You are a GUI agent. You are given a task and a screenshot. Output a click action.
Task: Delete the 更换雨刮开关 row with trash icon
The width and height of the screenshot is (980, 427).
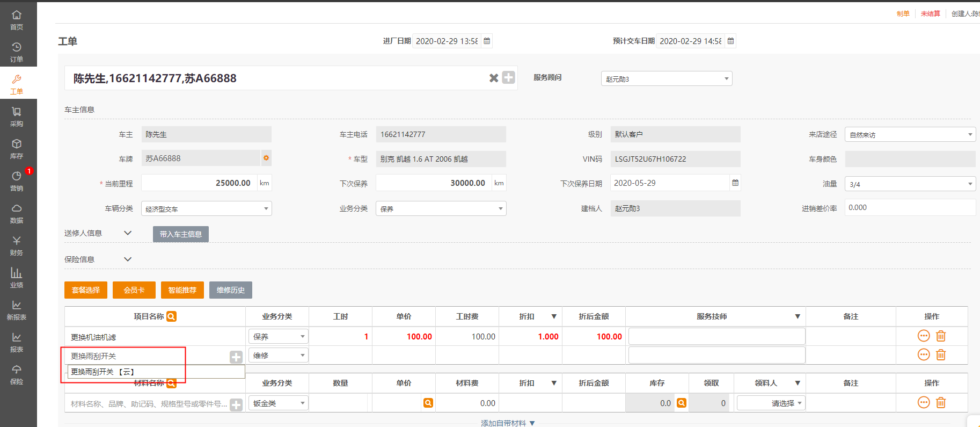[x=941, y=355]
